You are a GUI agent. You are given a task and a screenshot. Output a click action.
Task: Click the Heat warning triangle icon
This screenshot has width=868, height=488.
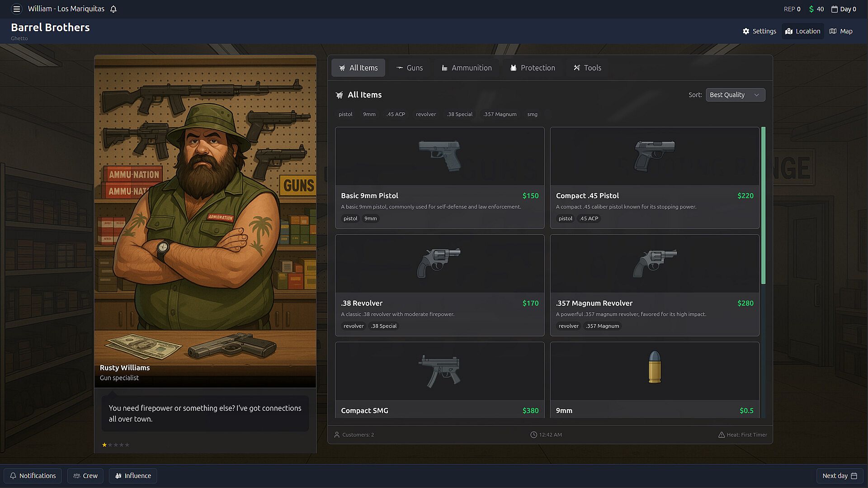722,435
